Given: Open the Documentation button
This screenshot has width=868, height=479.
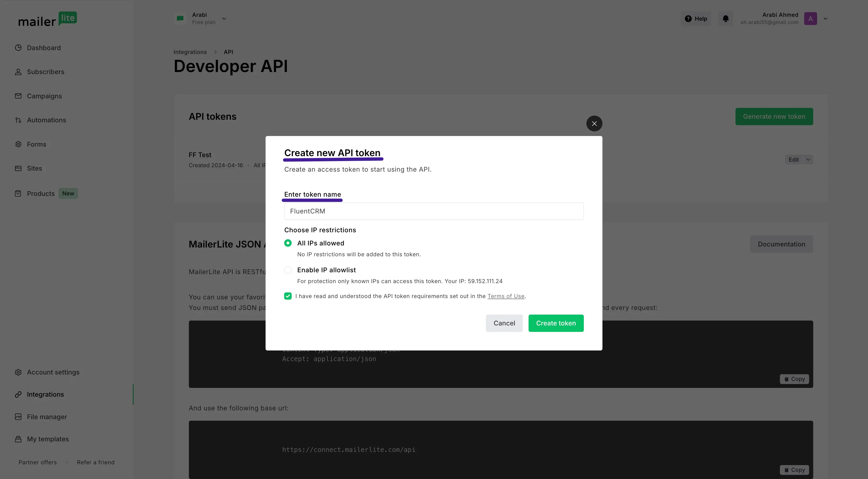Looking at the screenshot, I should point(781,244).
